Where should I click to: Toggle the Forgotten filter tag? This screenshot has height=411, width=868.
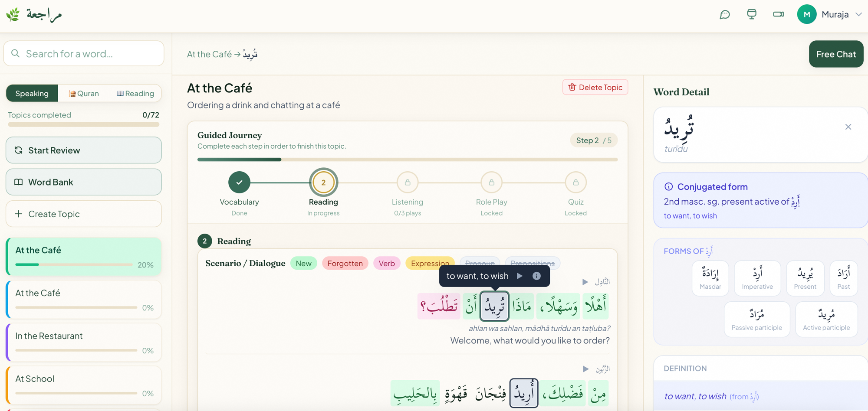(x=345, y=263)
